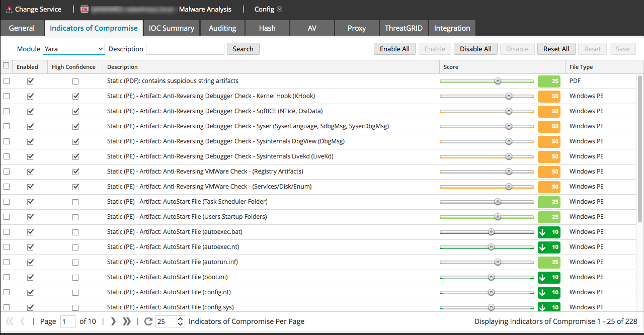
Task: Click the Disable All button
Action: tap(475, 49)
